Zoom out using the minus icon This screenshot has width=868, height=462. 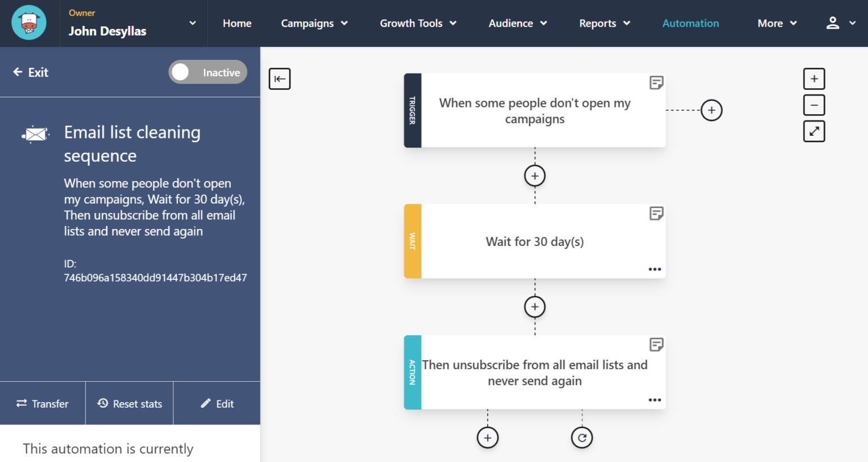(x=814, y=105)
